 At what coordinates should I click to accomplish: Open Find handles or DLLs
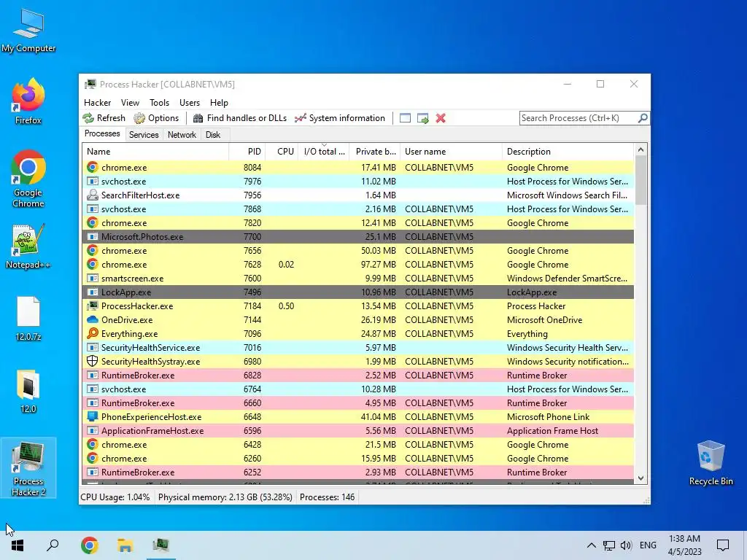click(x=239, y=118)
